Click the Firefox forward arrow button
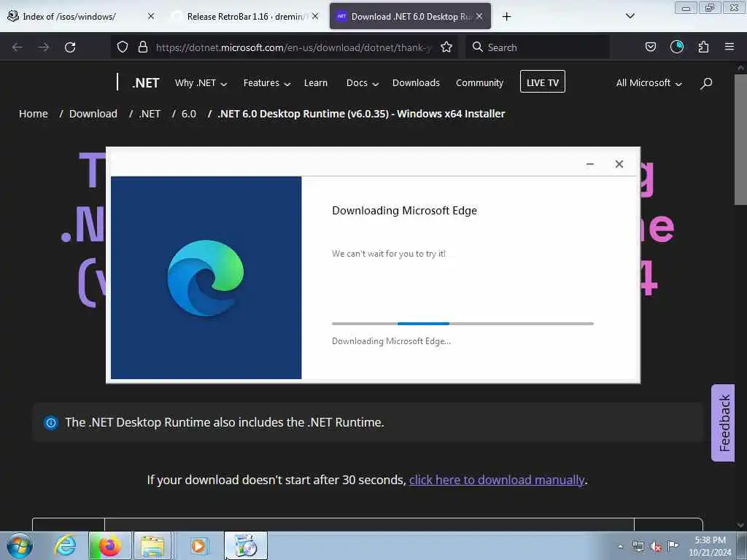Image resolution: width=747 pixels, height=560 pixels. 43,47
